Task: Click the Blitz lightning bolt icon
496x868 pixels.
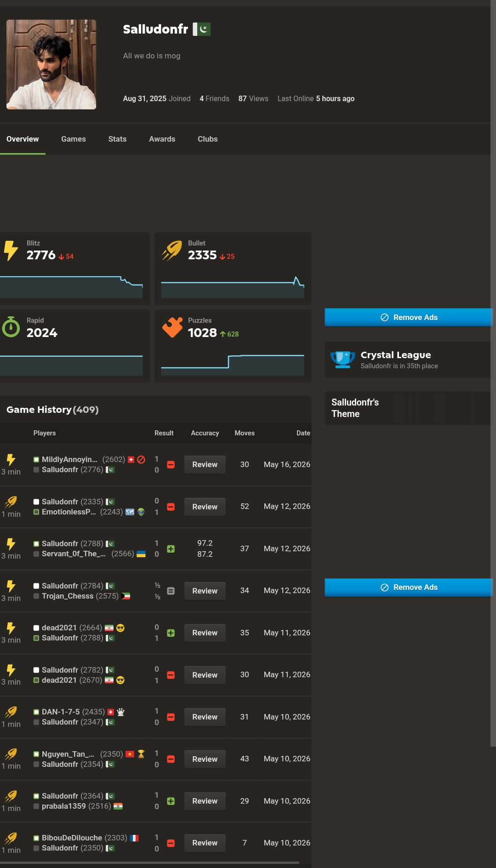Action: pyautogui.click(x=11, y=251)
